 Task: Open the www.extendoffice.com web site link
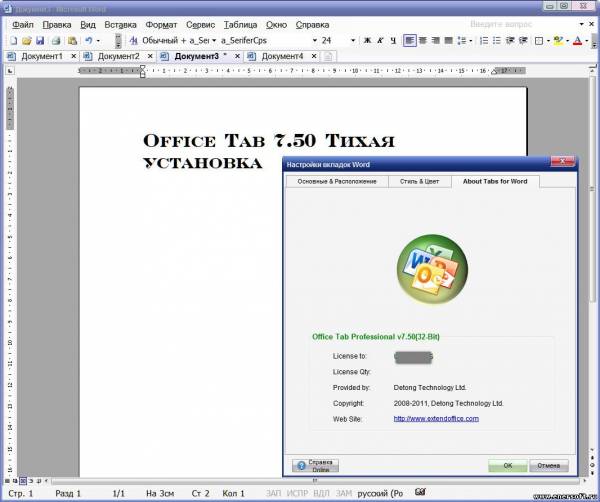pos(436,419)
